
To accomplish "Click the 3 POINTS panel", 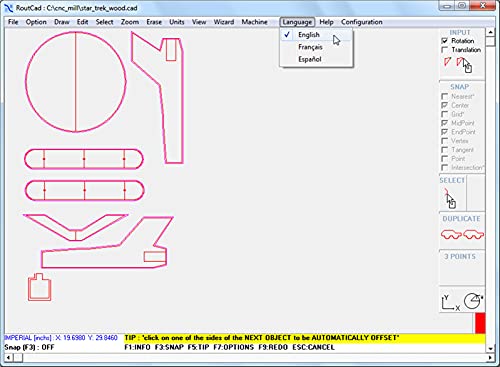I will [x=462, y=268].
